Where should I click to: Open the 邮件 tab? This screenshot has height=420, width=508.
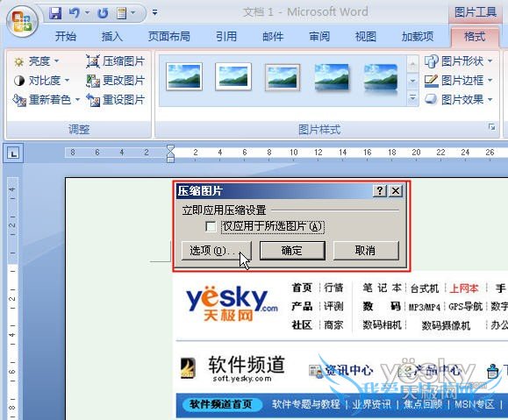273,36
